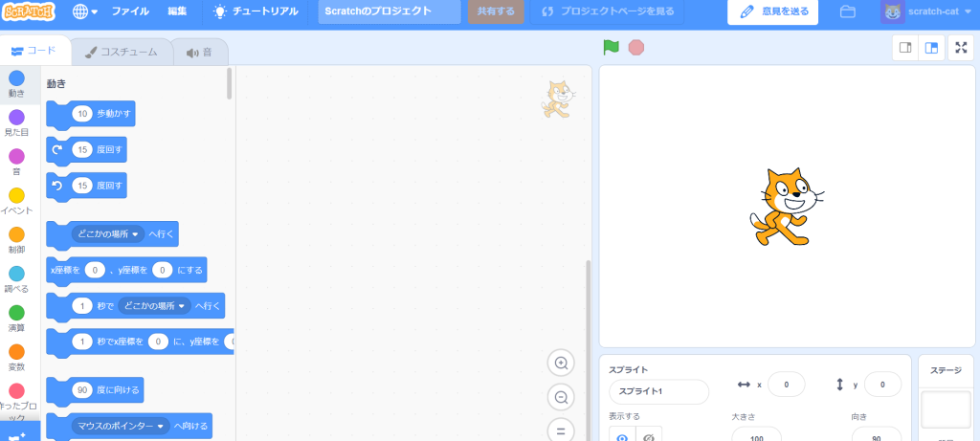Image resolution: width=980 pixels, height=441 pixels.
Task: Click x value in x座標を、y座標を にする block
Action: [x=95, y=270]
